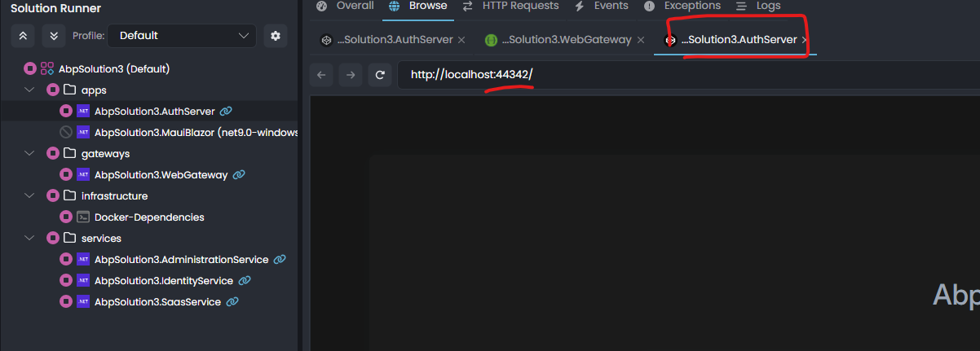980x351 pixels.
Task: Select AbpSolution3.WebGateway in the tree
Action: point(161,174)
